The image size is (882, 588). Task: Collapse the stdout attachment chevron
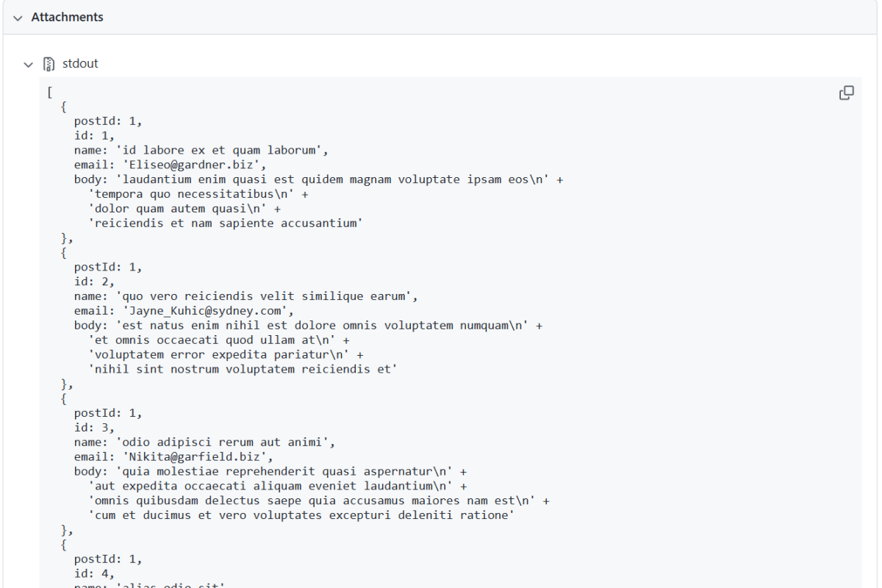click(29, 65)
